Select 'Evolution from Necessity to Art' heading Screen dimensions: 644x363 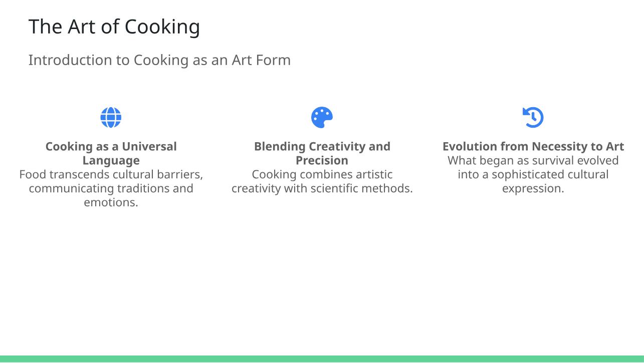pos(533,147)
